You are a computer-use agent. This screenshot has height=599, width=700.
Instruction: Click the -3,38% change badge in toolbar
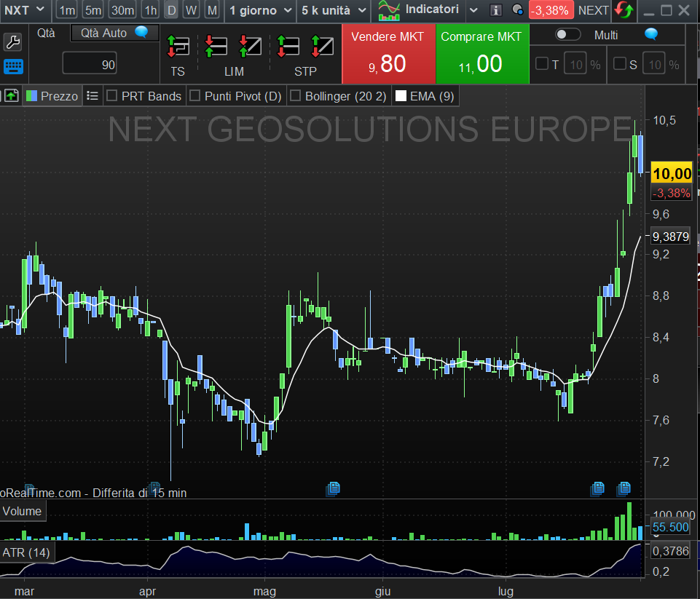(x=551, y=10)
